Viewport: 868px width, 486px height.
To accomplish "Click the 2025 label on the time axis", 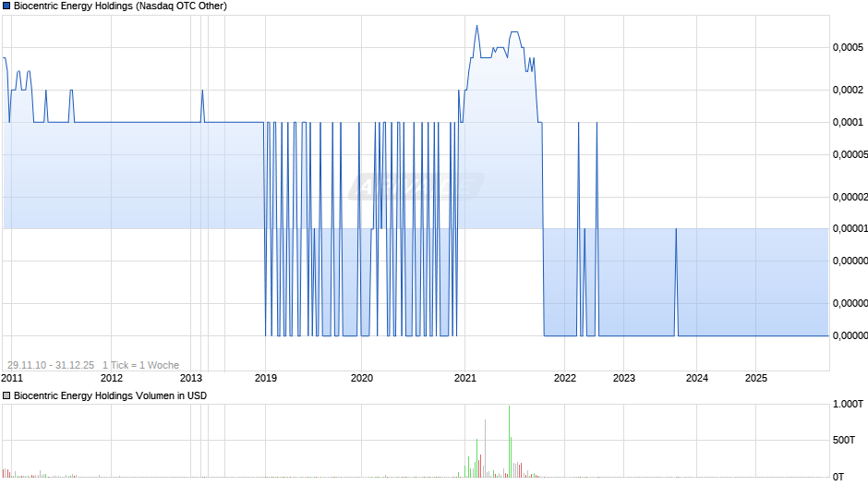I will 756,378.
